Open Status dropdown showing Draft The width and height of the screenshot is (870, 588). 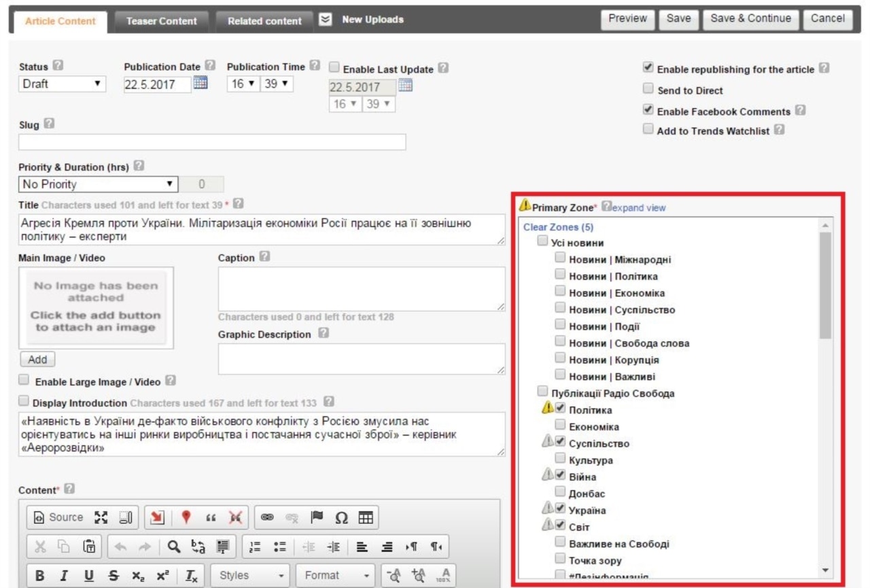click(63, 84)
